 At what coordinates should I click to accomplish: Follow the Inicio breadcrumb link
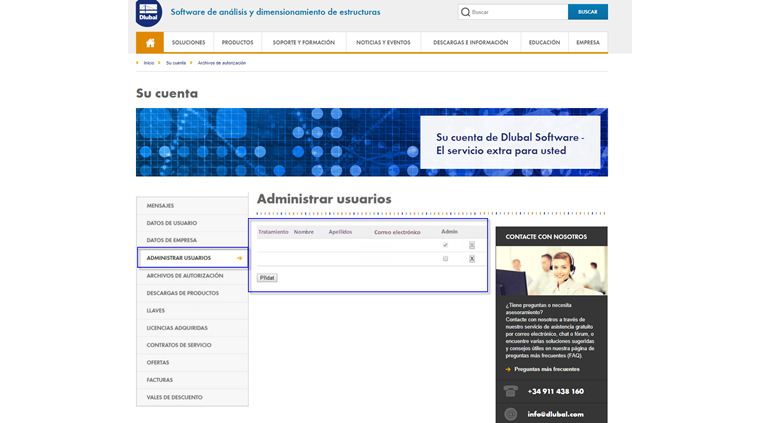[149, 63]
